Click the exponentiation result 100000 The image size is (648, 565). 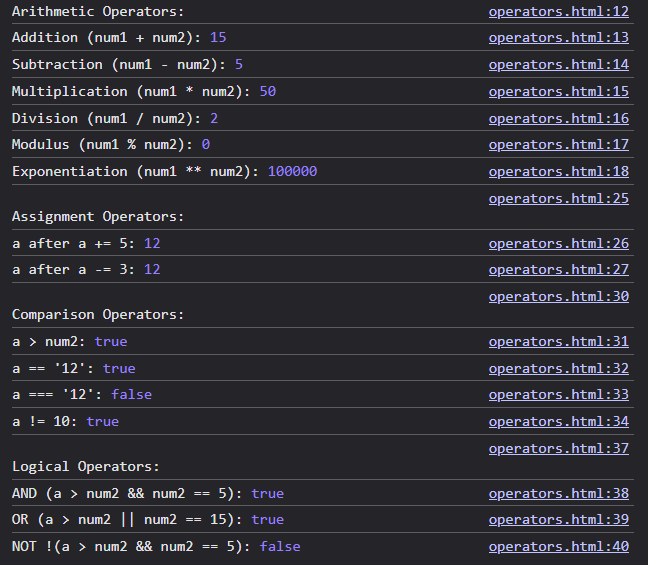[293, 172]
